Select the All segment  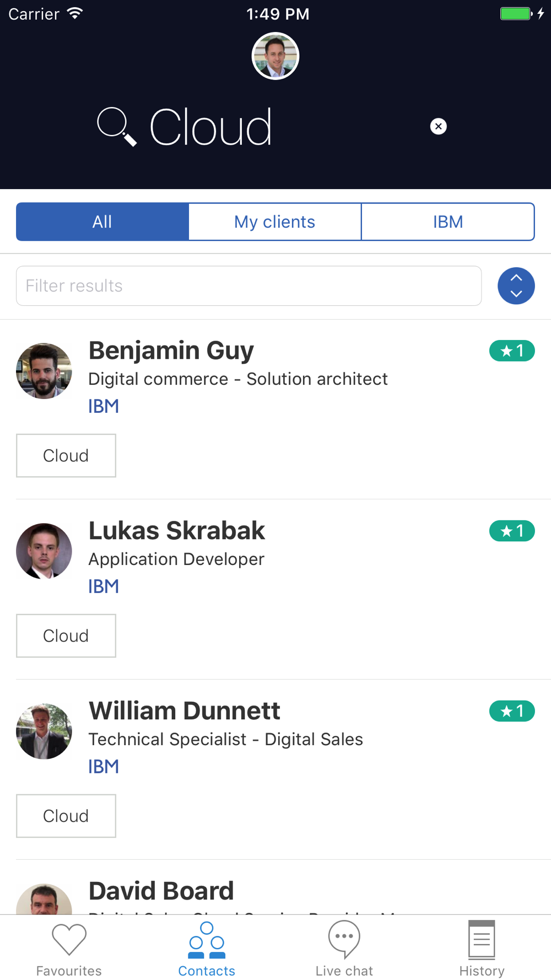pyautogui.click(x=102, y=222)
